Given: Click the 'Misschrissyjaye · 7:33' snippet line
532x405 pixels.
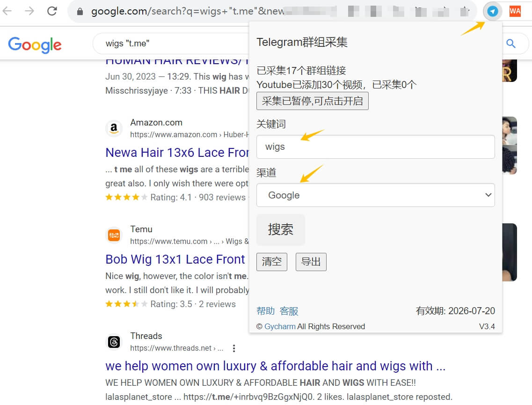Looking at the screenshot, I should pyautogui.click(x=177, y=91).
